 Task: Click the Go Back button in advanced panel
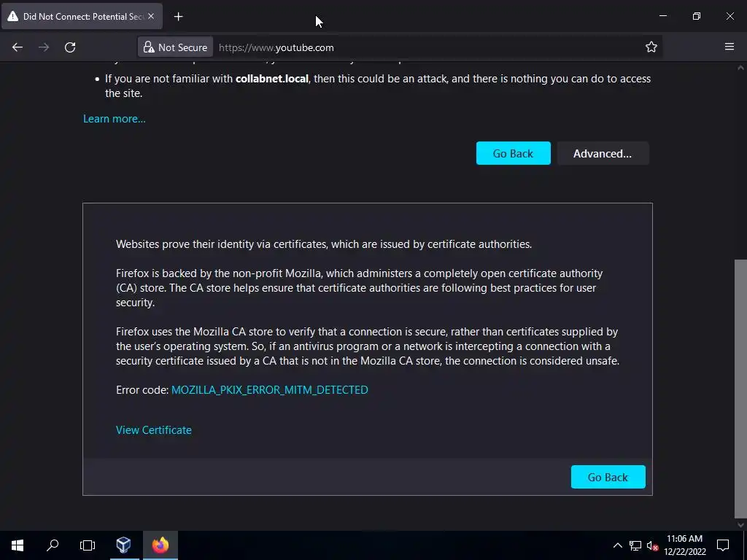(x=608, y=477)
